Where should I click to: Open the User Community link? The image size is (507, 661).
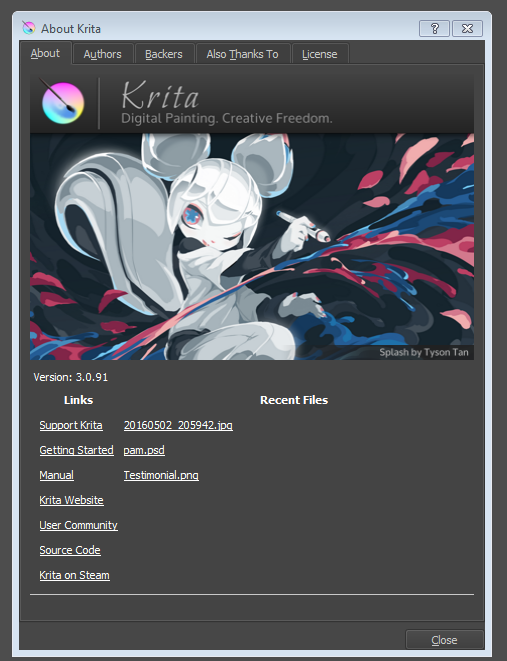point(78,525)
